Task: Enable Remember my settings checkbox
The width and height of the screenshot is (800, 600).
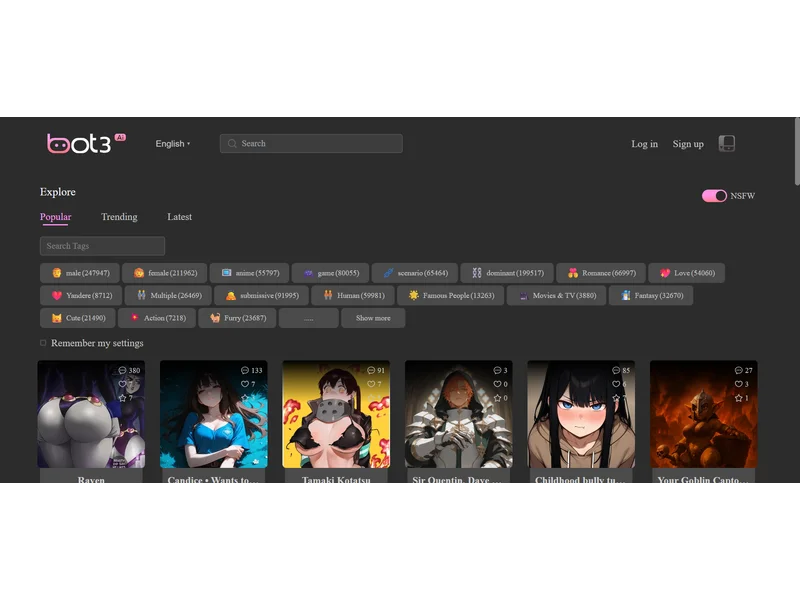Action: 42,342
